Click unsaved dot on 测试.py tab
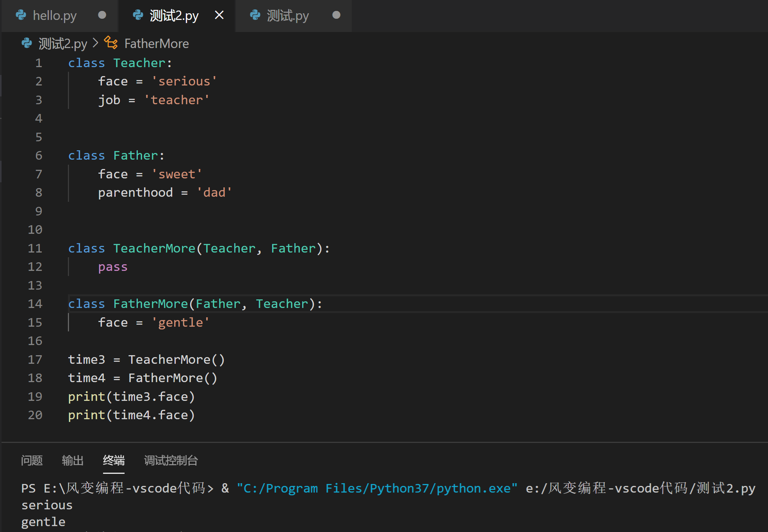The width and height of the screenshot is (768, 532). [x=336, y=15]
